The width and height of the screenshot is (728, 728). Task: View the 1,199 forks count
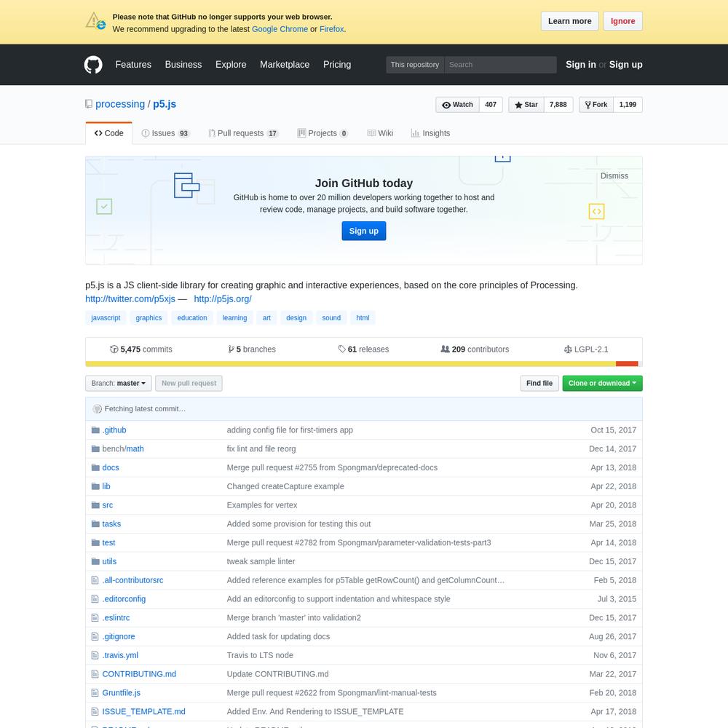pyautogui.click(x=628, y=105)
